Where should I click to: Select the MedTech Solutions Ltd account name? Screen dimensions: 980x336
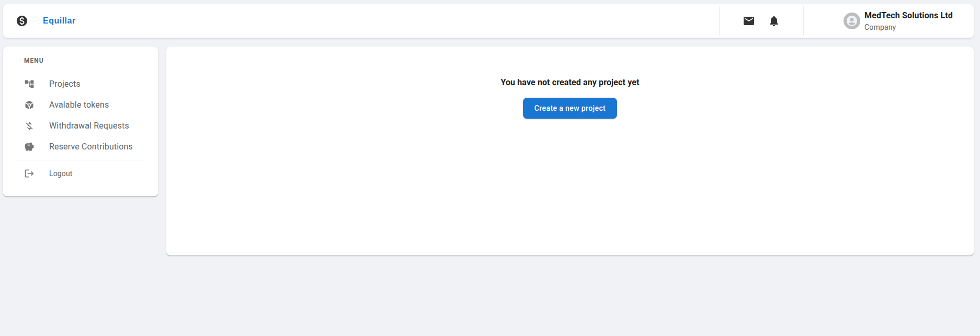pos(908,16)
